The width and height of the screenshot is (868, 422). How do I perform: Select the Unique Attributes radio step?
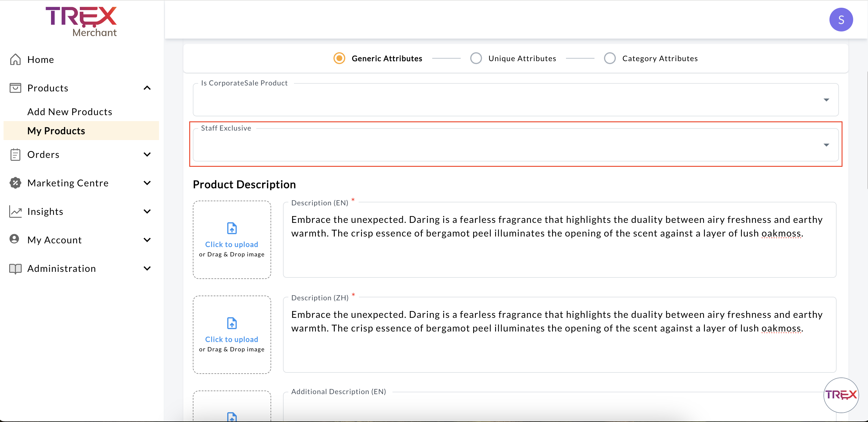click(x=476, y=58)
